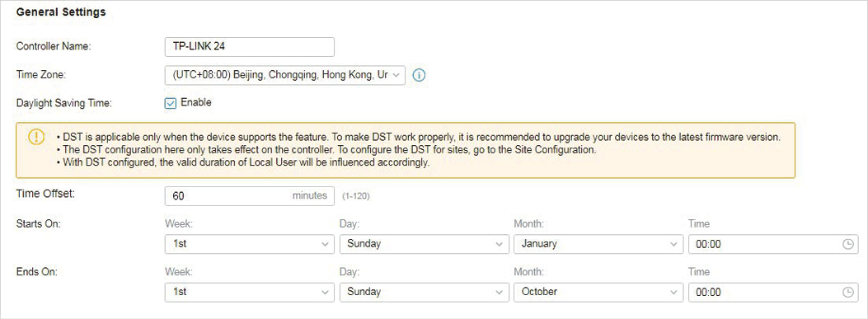This screenshot has height=319, width=868.
Task: Click the DST notice banner text
Action: click(418, 150)
